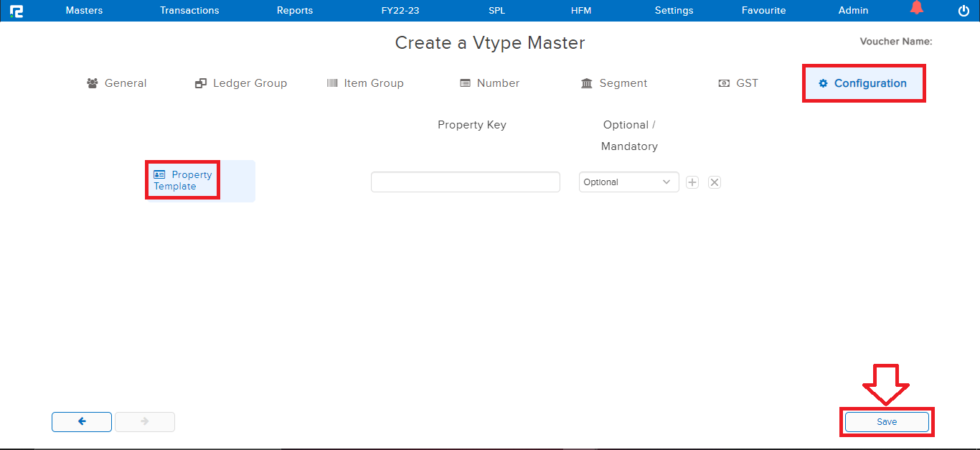Select the General tab with people icon
This screenshot has width=980, height=450.
(92, 83)
